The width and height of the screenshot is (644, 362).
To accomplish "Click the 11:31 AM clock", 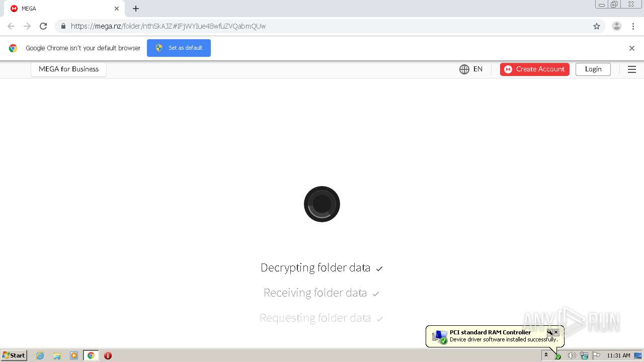I will click(618, 355).
